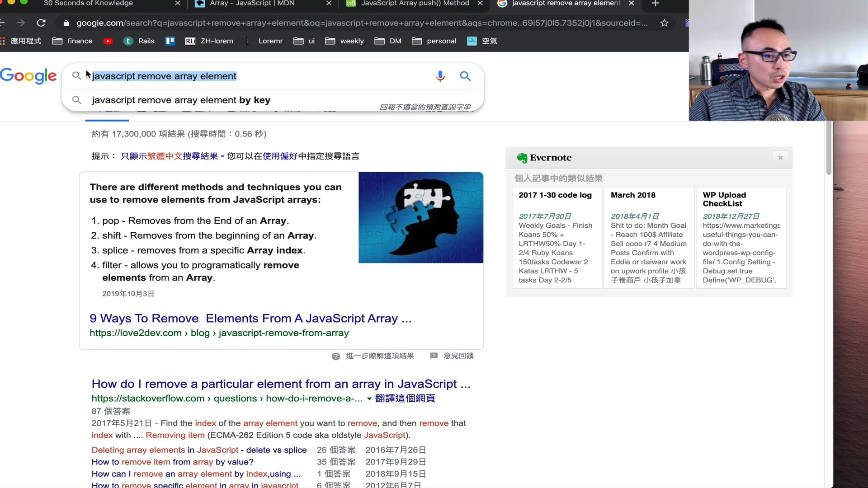Open the Trello bookmark icon
Image resolution: width=868 pixels, height=488 pixels.
(170, 41)
